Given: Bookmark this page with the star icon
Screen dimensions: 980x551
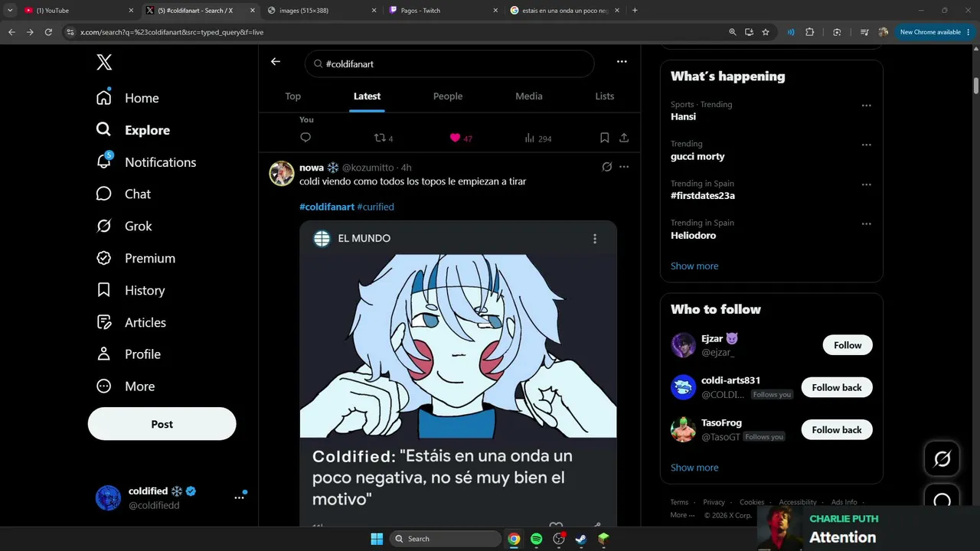Looking at the screenshot, I should coord(766,32).
